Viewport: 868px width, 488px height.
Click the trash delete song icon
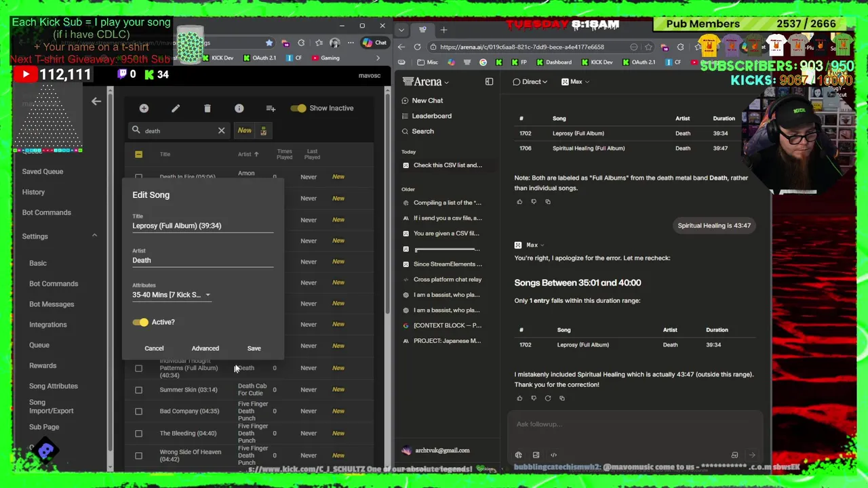pos(208,108)
